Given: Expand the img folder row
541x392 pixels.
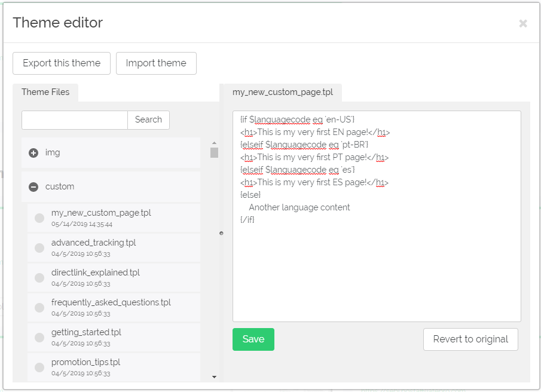Looking at the screenshot, I should (x=111, y=153).
